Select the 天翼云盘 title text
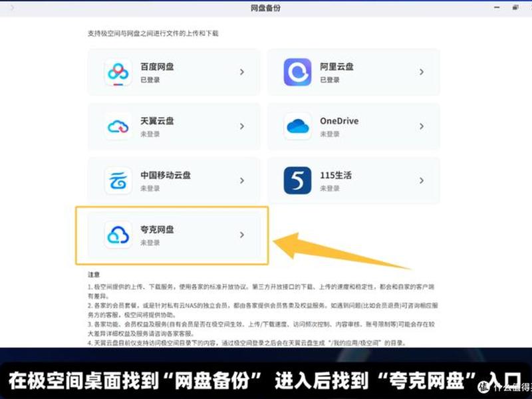Viewport: 532px width, 399px height. click(x=157, y=121)
